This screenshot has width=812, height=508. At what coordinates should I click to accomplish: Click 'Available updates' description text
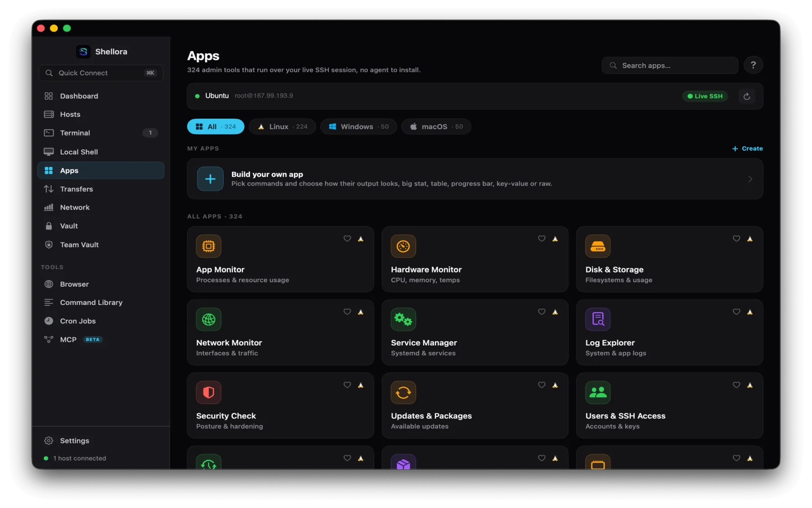click(x=420, y=426)
